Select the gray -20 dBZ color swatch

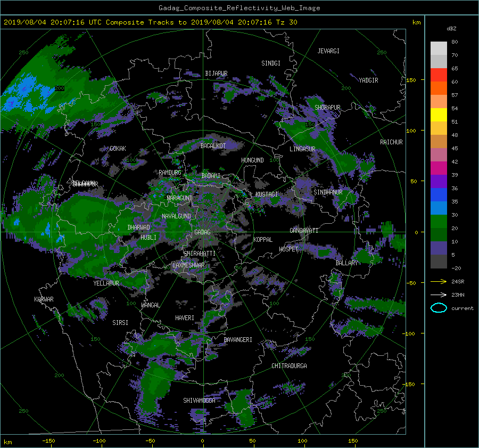point(439,262)
